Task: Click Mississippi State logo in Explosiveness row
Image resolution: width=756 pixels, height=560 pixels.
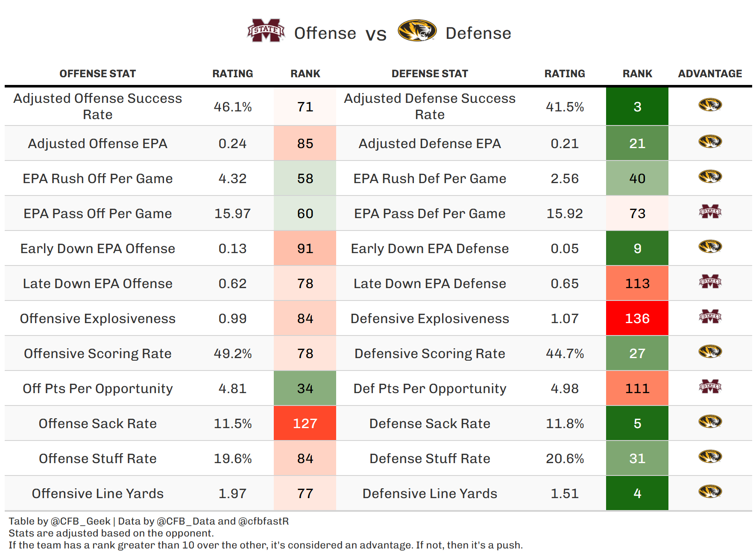Action: pos(710,317)
